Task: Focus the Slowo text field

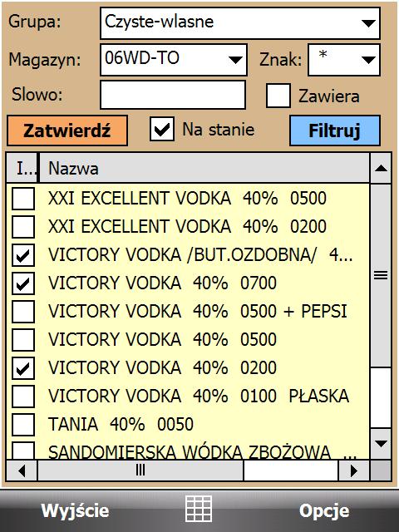Action: (173, 95)
